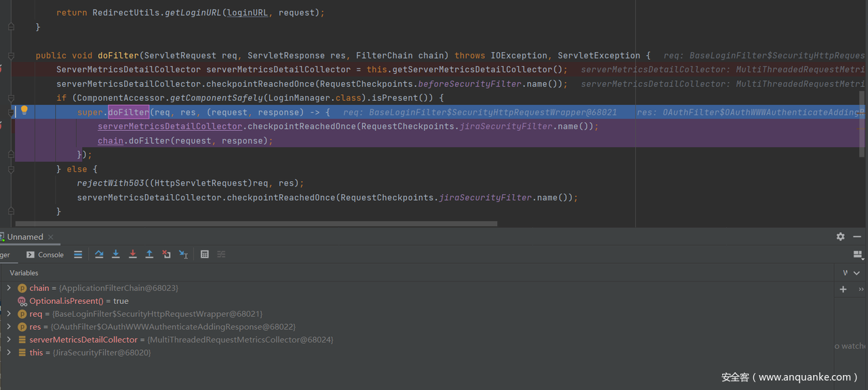Viewport: 868px width, 390px height.
Task: Switch to the Console tab
Action: tap(45, 255)
